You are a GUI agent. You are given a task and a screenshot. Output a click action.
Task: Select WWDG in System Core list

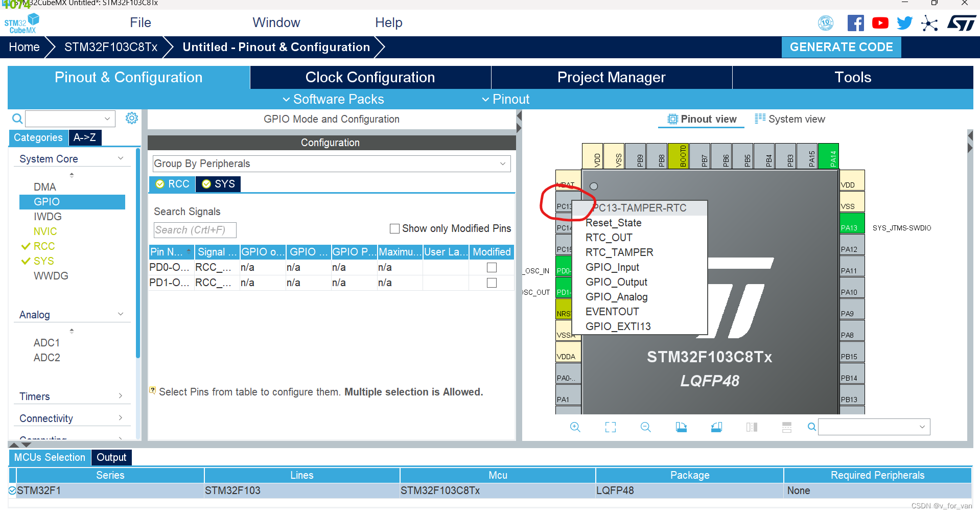(51, 276)
